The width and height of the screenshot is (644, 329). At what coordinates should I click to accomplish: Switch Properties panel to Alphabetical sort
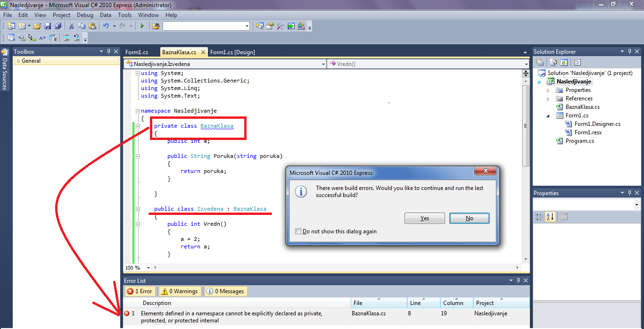click(550, 217)
